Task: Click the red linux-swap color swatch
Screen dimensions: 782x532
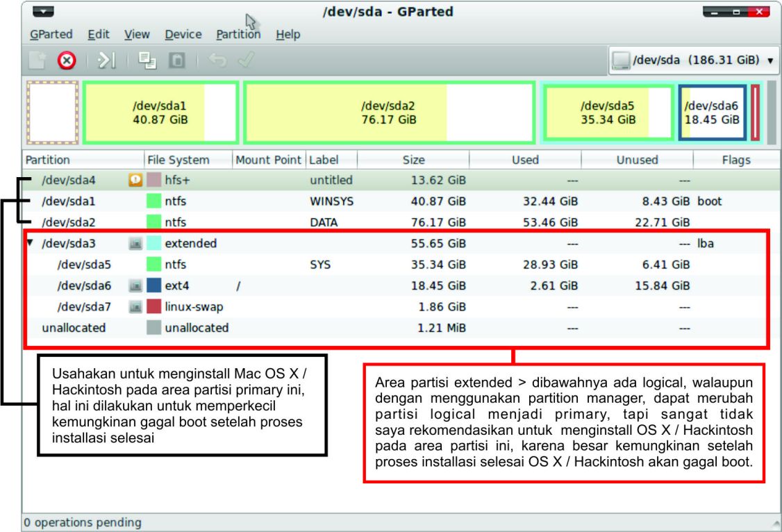Action: 153,307
